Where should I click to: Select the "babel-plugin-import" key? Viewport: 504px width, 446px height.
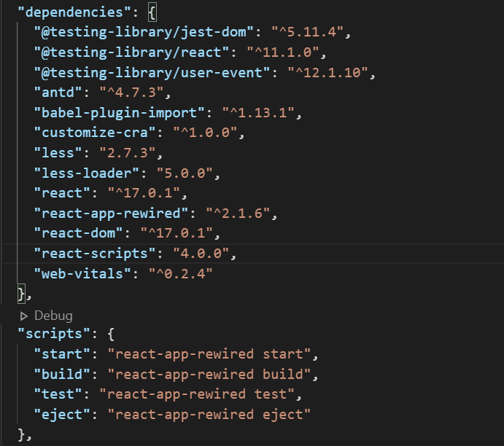tap(119, 113)
